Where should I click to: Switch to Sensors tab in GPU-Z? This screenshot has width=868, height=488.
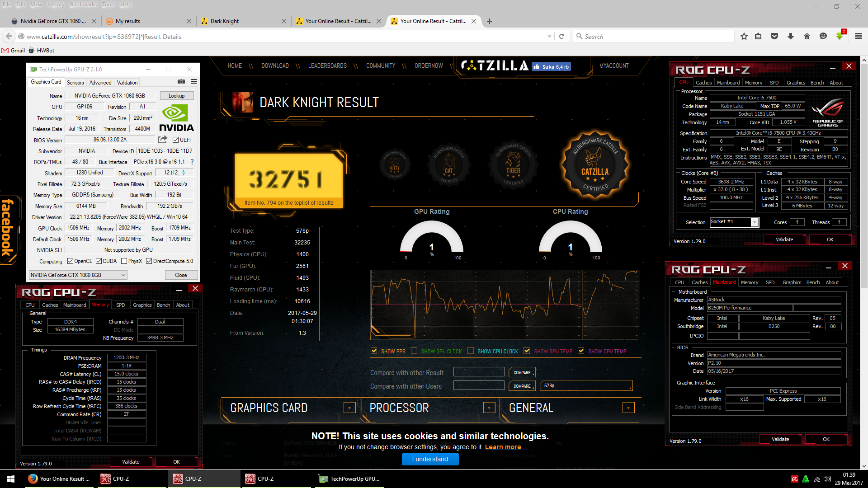(75, 83)
